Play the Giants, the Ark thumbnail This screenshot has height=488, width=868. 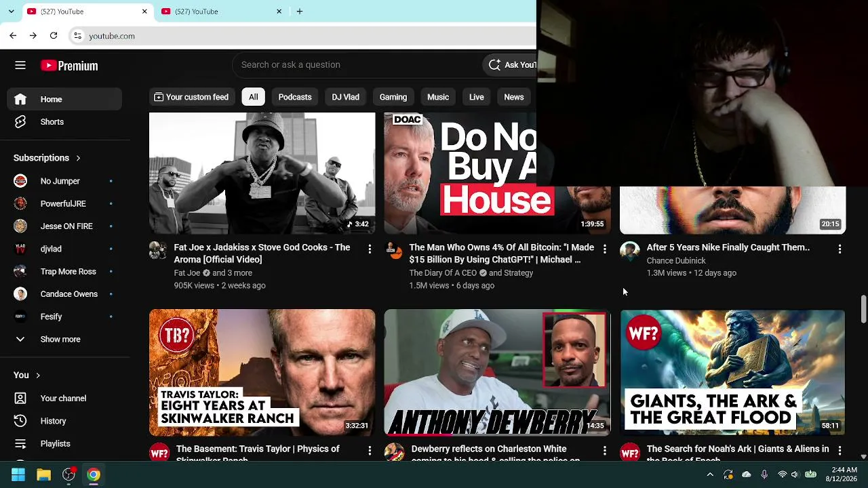click(733, 372)
